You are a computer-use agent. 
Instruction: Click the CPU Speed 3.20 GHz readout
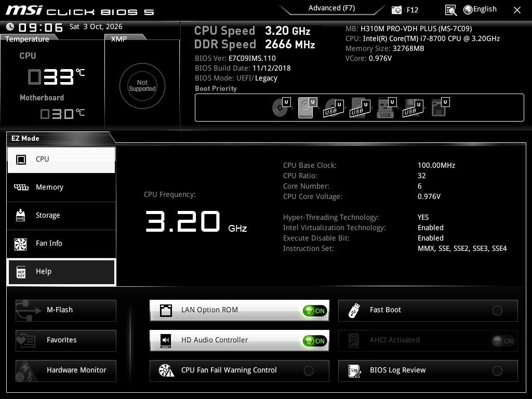tap(252, 31)
